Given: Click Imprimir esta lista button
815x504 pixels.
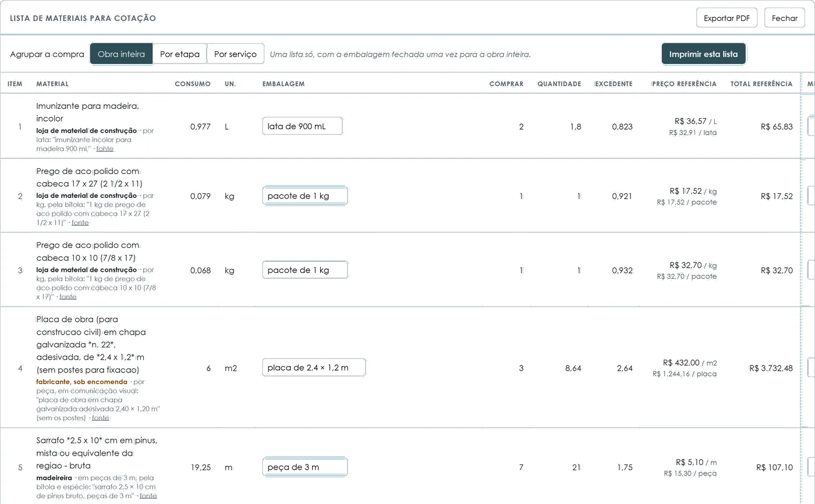Looking at the screenshot, I should pos(703,54).
